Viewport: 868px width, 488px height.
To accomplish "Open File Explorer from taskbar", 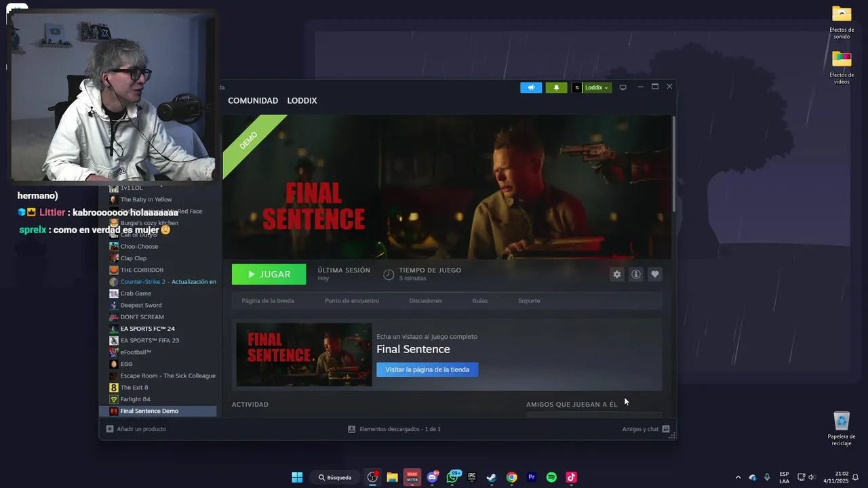I will 392,477.
